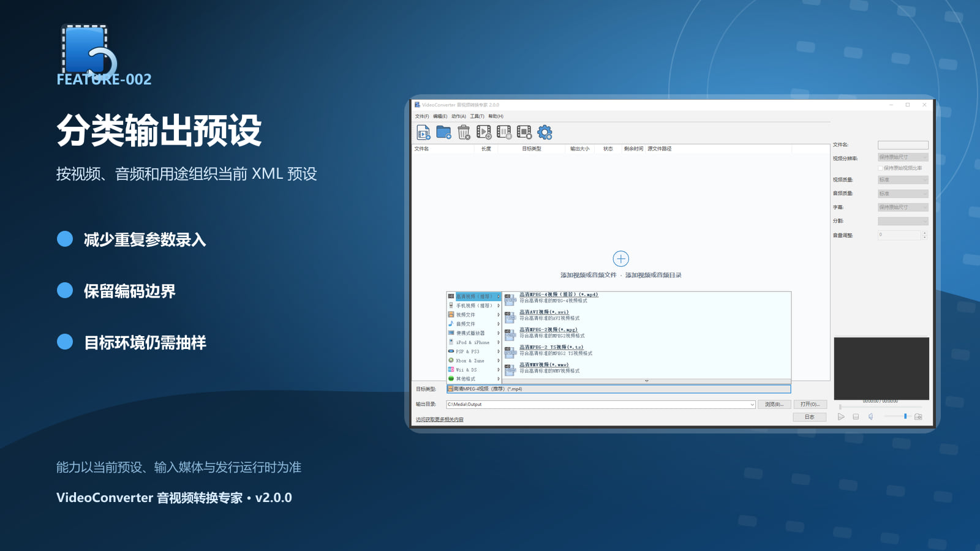980x551 pixels.
Task: Click the preset popup collapse arrow bar
Action: (646, 381)
